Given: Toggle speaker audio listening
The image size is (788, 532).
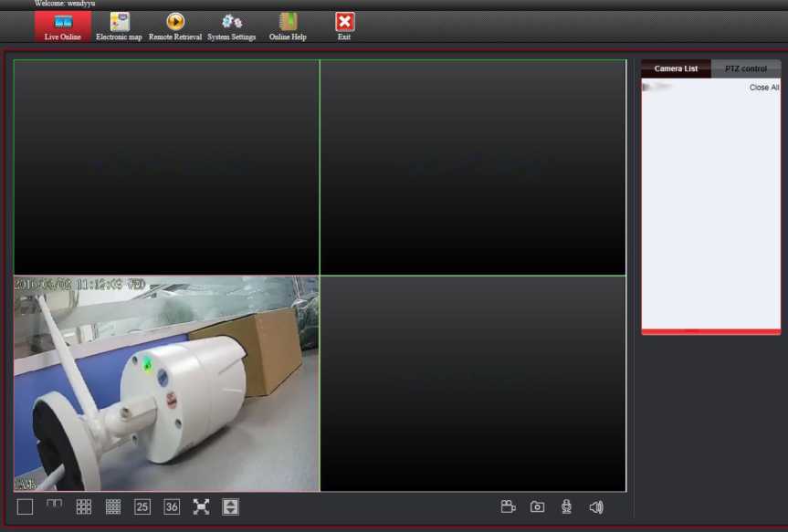Looking at the screenshot, I should [x=596, y=507].
